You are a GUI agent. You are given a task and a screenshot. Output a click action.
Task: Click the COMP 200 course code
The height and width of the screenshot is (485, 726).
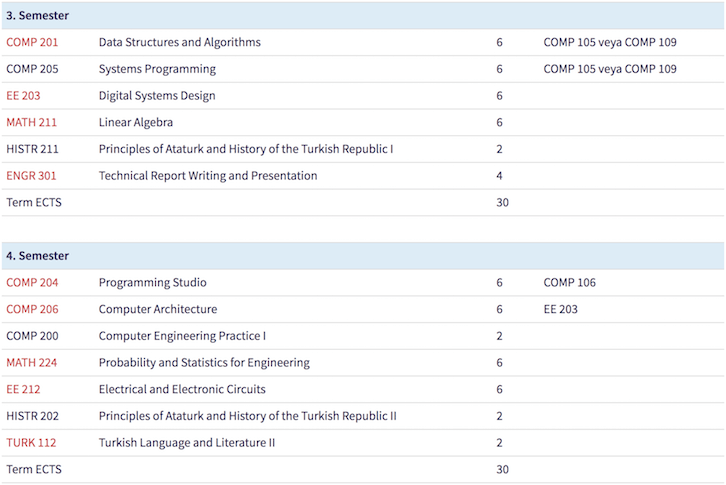click(32, 336)
